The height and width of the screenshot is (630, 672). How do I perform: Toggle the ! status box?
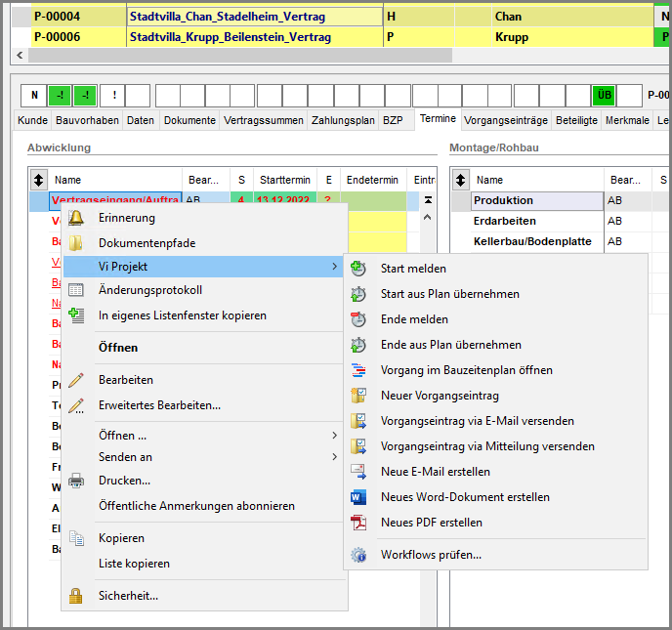pos(113,95)
